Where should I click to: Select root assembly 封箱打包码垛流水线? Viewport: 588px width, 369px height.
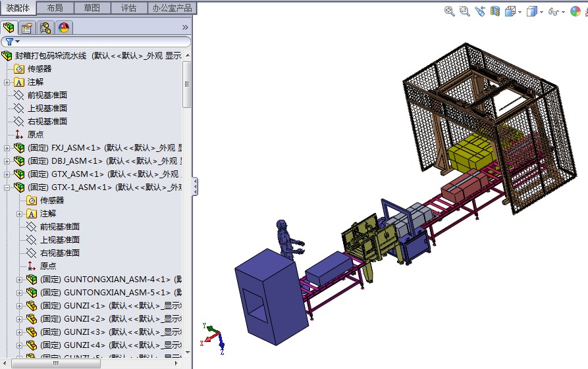[51, 56]
